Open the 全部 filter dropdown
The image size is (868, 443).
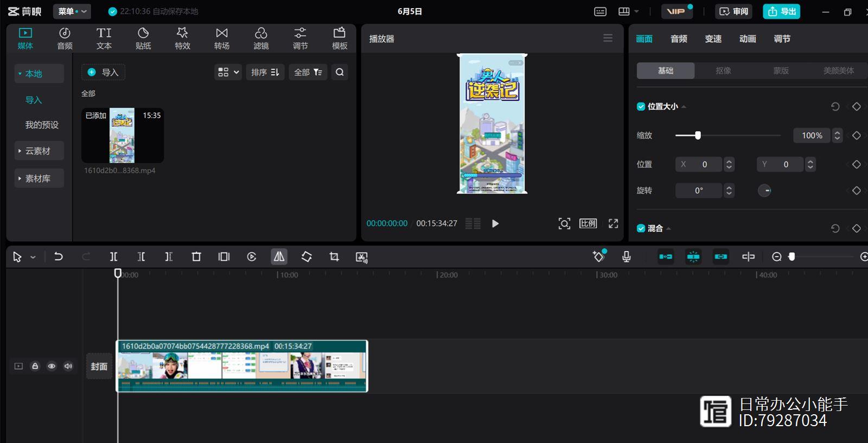pos(308,72)
